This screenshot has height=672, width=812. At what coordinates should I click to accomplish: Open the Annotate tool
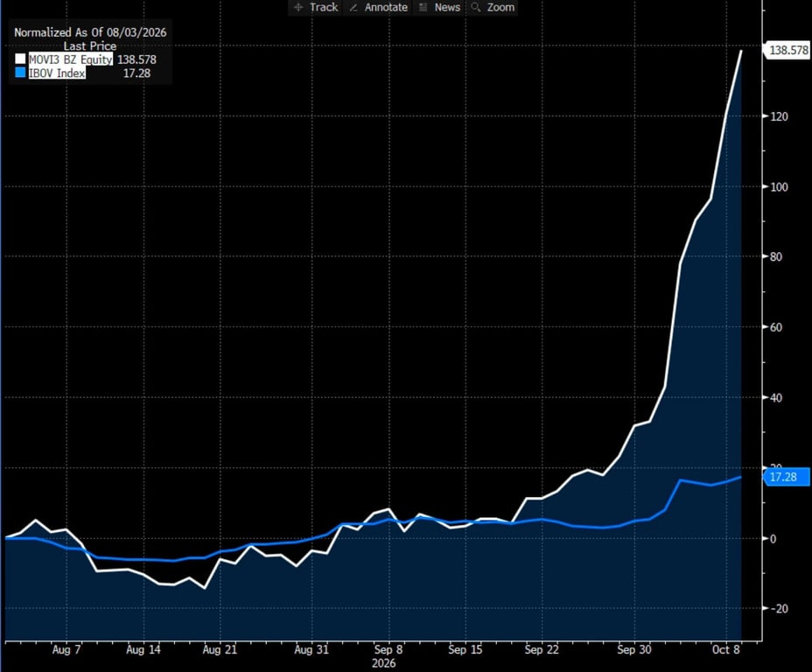[x=378, y=7]
